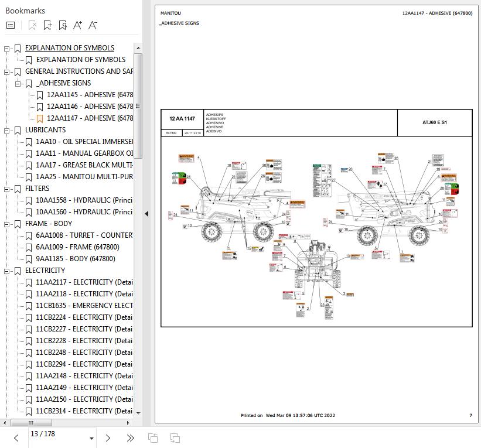The image size is (481, 448).
Task: Open 1AA25 - MANITOU MULTI-PUR bookmark
Action: pyautogui.click(x=84, y=177)
